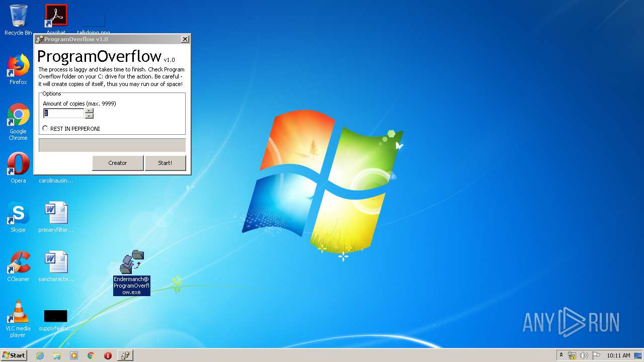Select the REST IN PEPPERONI radio button
This screenshot has height=362, width=644.
[x=45, y=129]
